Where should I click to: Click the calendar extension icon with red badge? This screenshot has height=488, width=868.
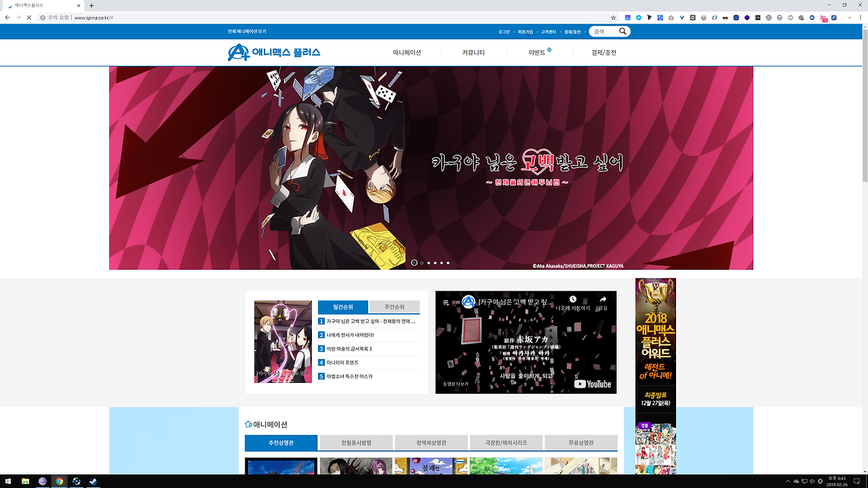click(823, 18)
